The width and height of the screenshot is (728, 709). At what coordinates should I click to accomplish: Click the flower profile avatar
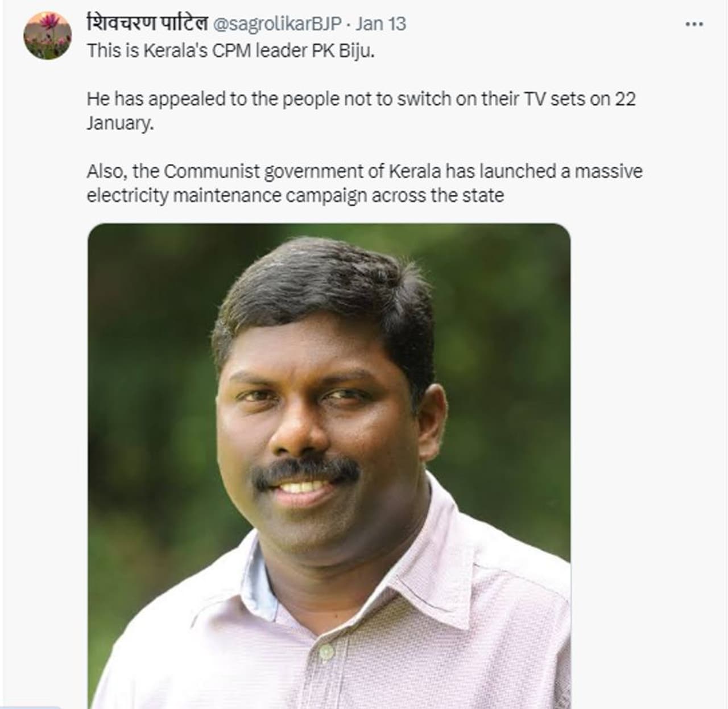(48, 35)
